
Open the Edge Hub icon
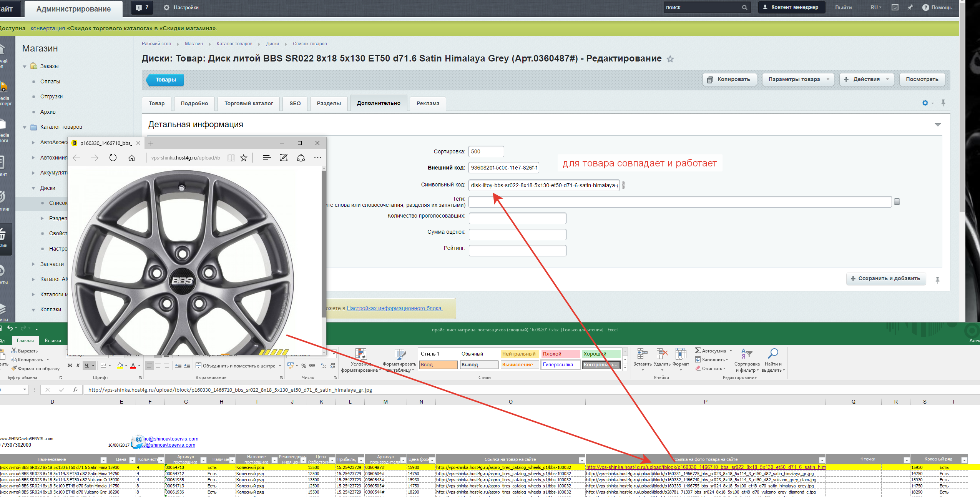point(267,158)
